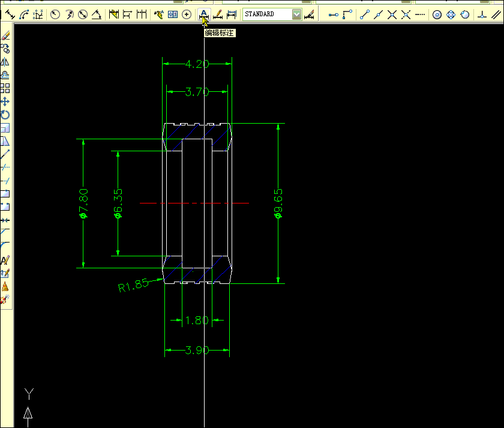Select the Mirror tool

pos(5,62)
